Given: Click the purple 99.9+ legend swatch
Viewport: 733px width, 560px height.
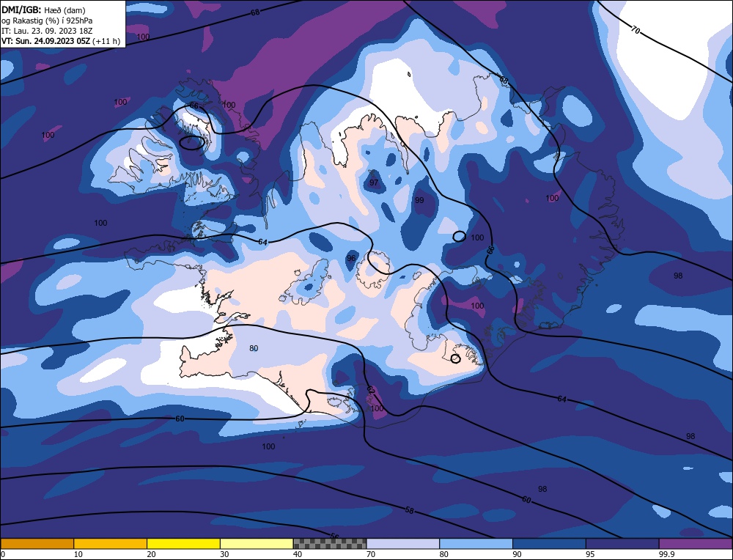Looking at the screenshot, I should tap(696, 543).
